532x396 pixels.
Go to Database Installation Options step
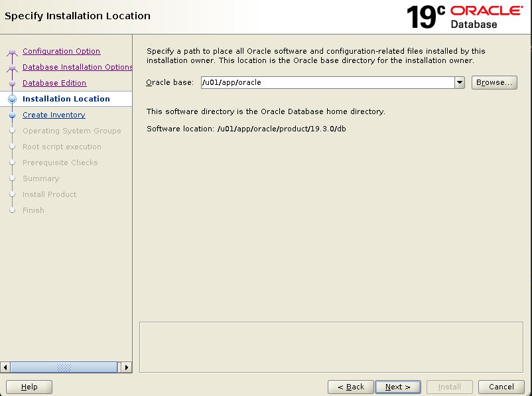[x=78, y=67]
